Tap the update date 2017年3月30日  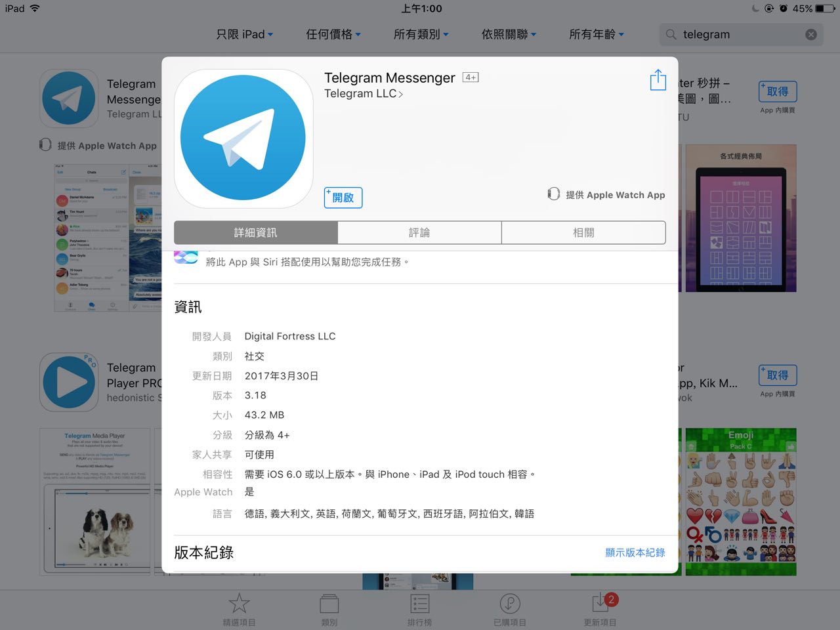tap(282, 376)
